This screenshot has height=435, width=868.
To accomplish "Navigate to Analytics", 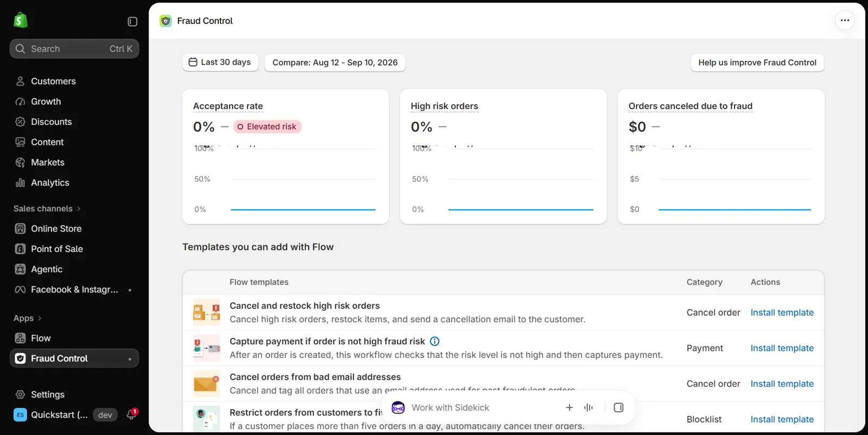I will [74, 183].
